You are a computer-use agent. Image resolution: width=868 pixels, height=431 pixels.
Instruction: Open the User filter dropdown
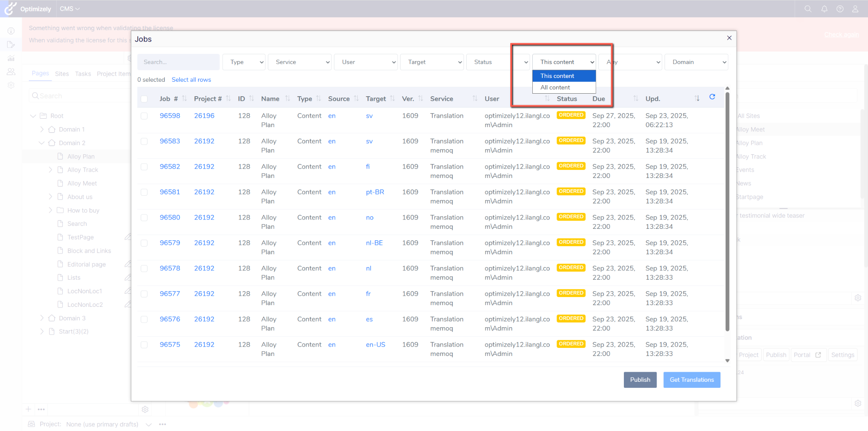click(366, 62)
